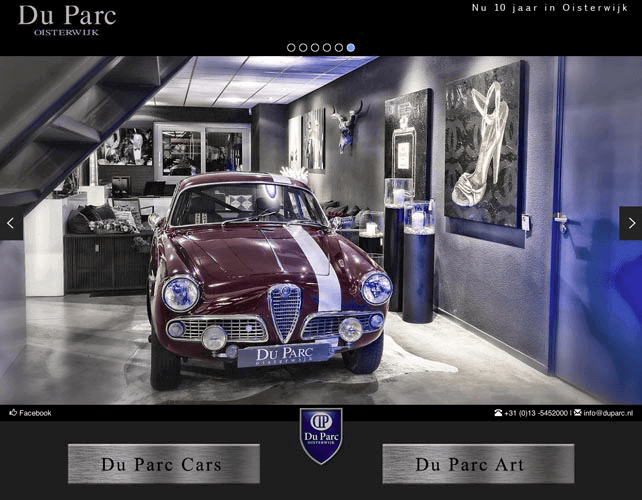
Task: Click phone number +31 (0)13 -5452000
Action: click(536, 413)
